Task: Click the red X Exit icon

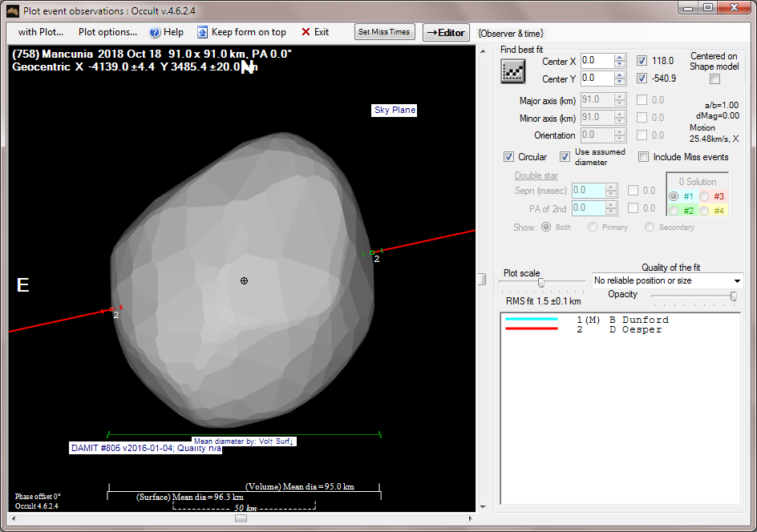Action: [306, 32]
